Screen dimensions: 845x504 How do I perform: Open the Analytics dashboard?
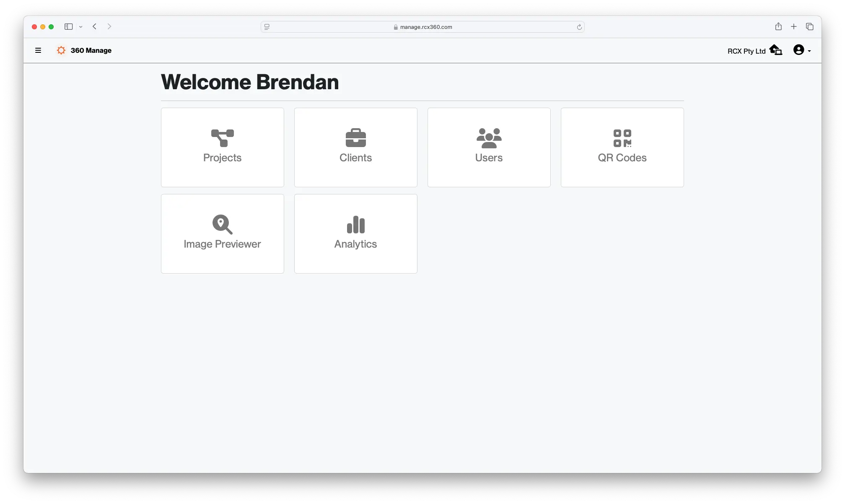pyautogui.click(x=356, y=233)
